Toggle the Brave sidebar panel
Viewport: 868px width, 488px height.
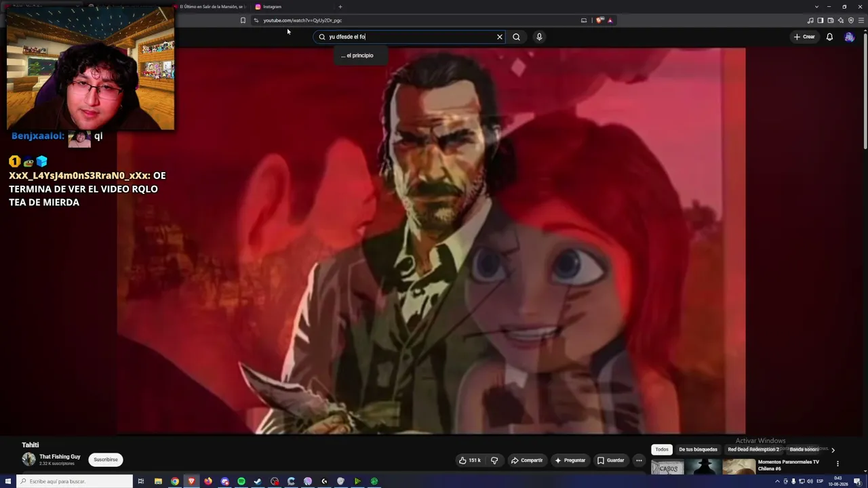(x=821, y=20)
